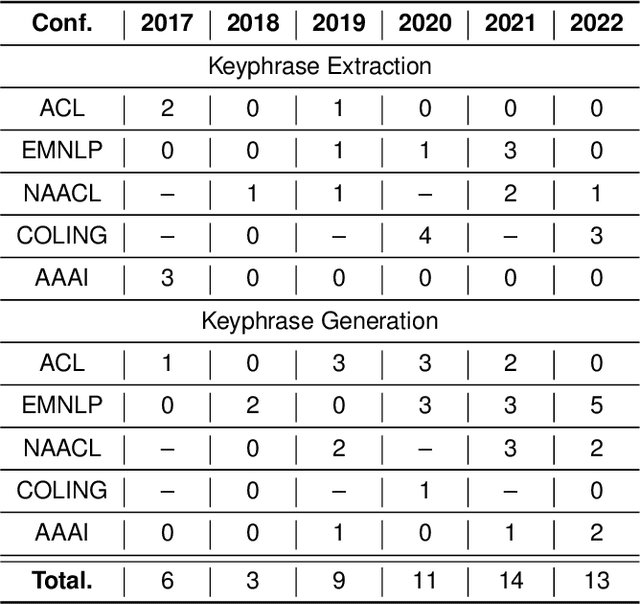Screen dimensions: 640x604
Task: Click NAACL label under Keyphrase Generation
Action: pos(62,447)
